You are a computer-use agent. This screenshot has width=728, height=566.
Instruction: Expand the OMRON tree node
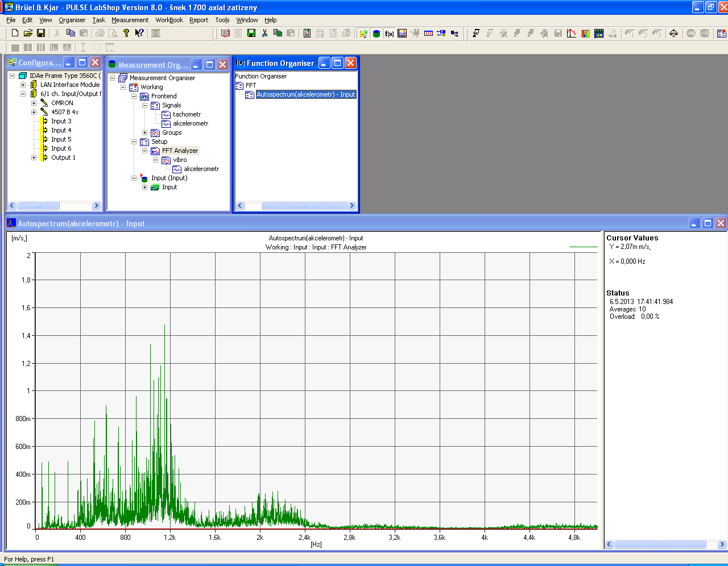(x=34, y=103)
